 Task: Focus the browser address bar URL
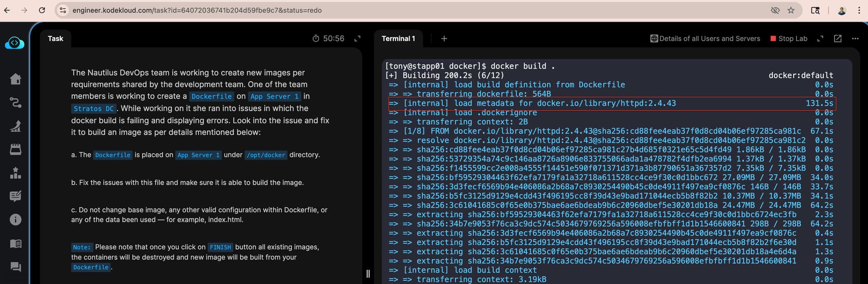pyautogui.click(x=197, y=10)
